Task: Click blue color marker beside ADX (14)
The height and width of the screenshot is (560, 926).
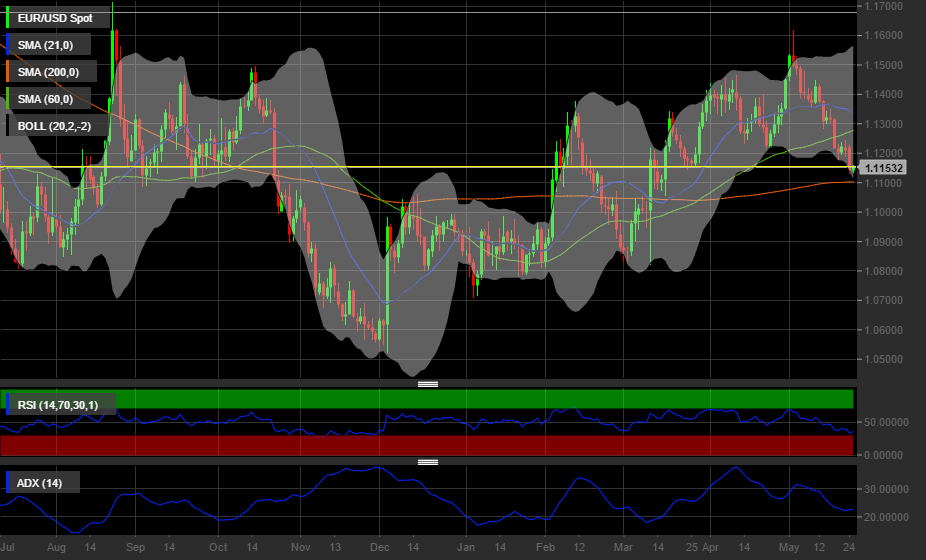Action: tap(9, 483)
